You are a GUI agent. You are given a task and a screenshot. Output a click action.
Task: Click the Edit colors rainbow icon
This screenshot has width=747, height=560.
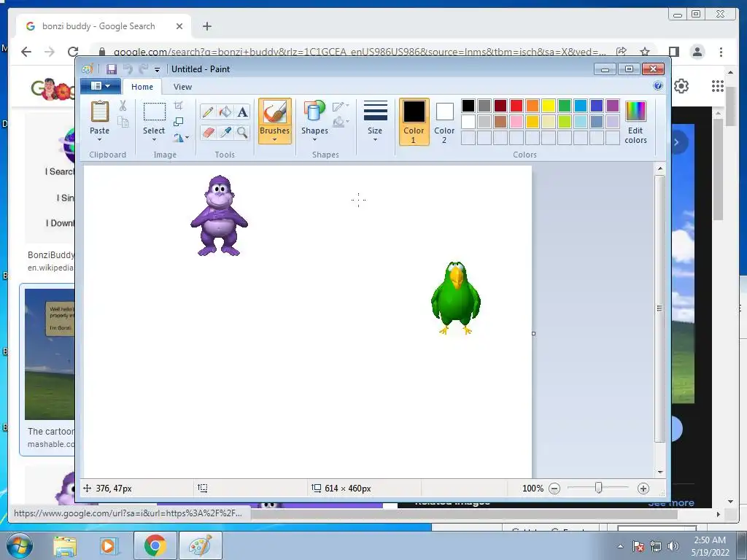[x=635, y=112]
